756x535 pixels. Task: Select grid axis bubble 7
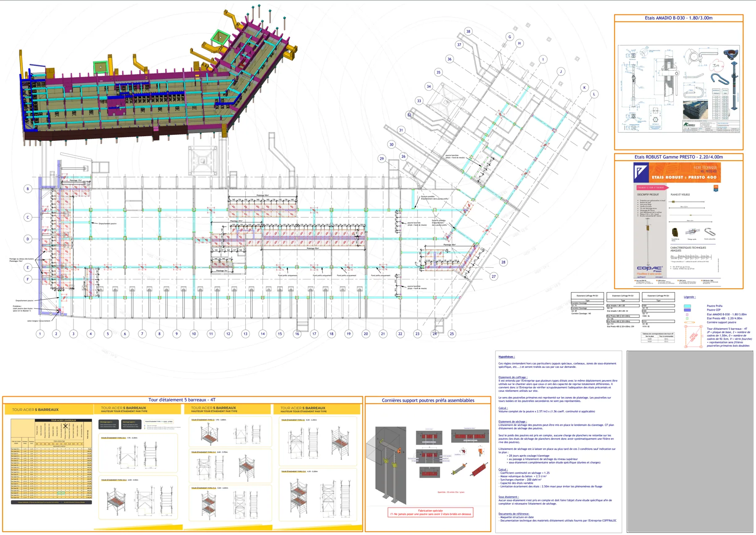click(x=142, y=334)
